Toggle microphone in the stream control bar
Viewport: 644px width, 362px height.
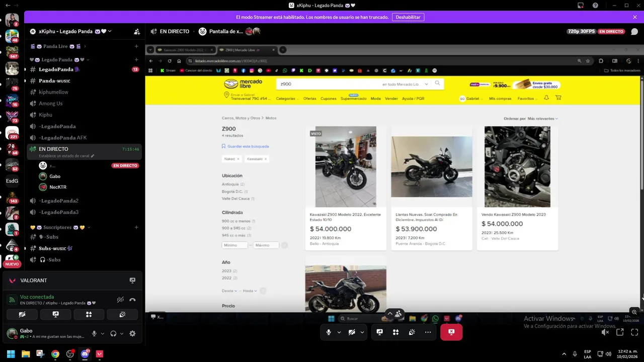329,332
